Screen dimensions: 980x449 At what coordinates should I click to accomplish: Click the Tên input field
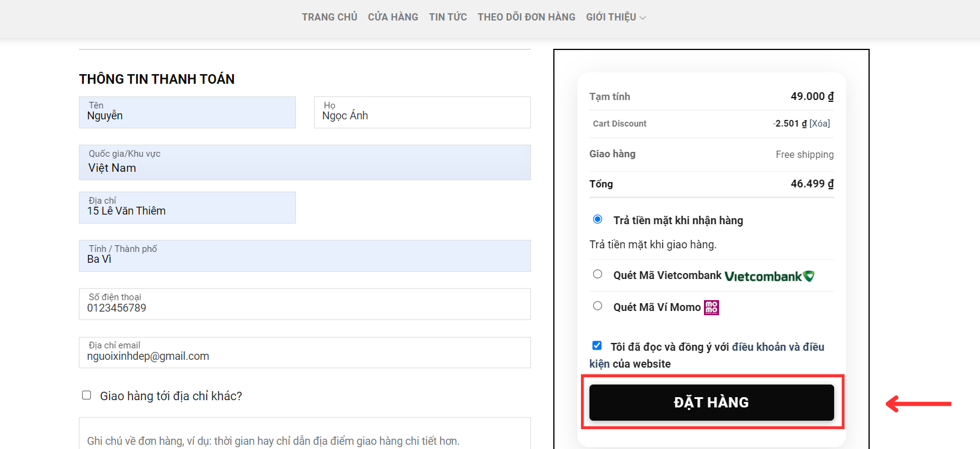(x=187, y=112)
